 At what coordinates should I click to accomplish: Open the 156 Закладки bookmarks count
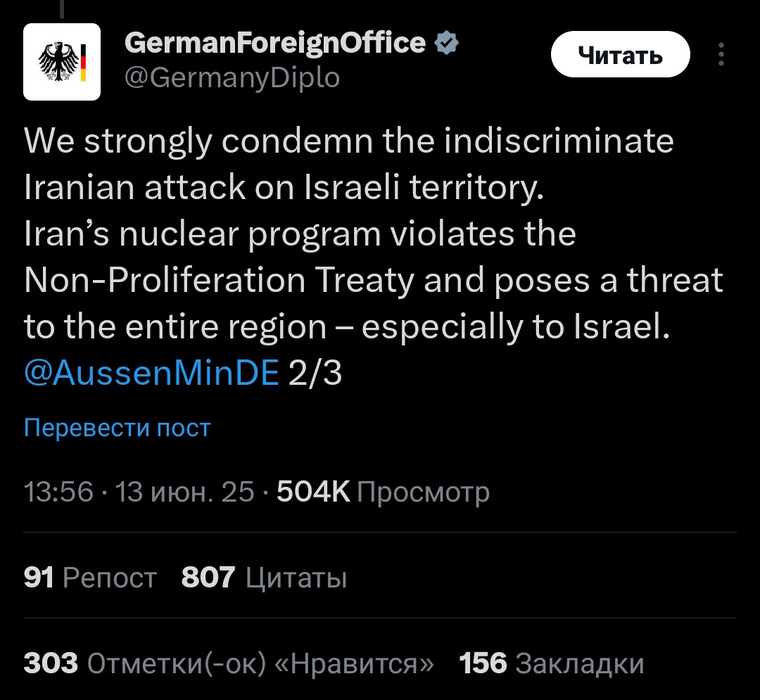pos(552,663)
